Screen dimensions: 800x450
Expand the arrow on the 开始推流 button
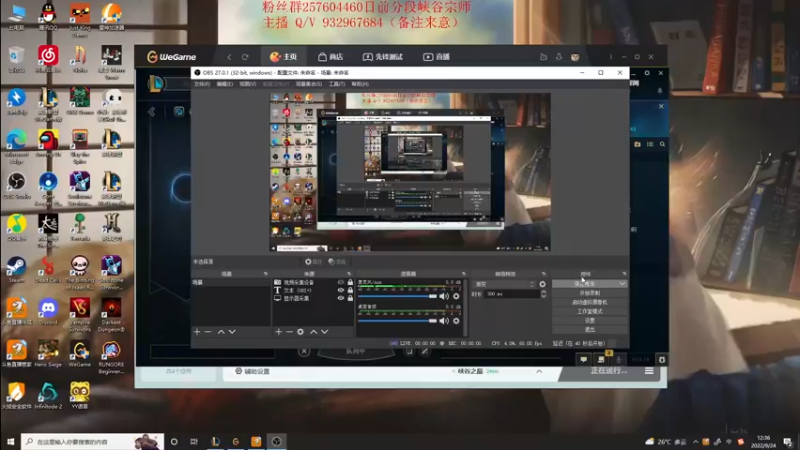622,284
